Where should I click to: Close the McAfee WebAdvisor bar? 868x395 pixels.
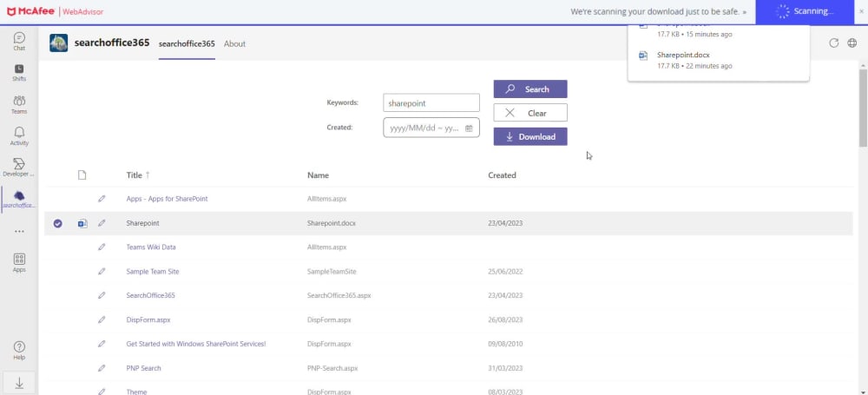(861, 11)
